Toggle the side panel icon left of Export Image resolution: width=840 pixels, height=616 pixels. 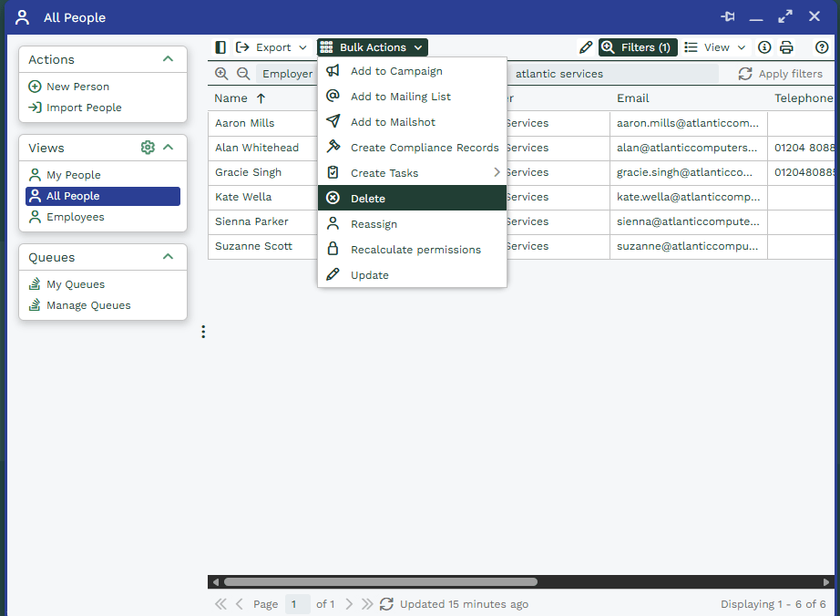pos(220,47)
